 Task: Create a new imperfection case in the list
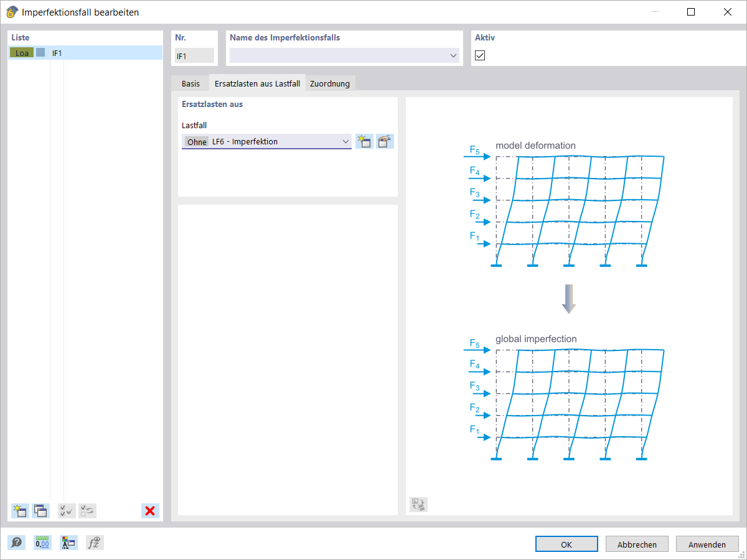(x=19, y=510)
